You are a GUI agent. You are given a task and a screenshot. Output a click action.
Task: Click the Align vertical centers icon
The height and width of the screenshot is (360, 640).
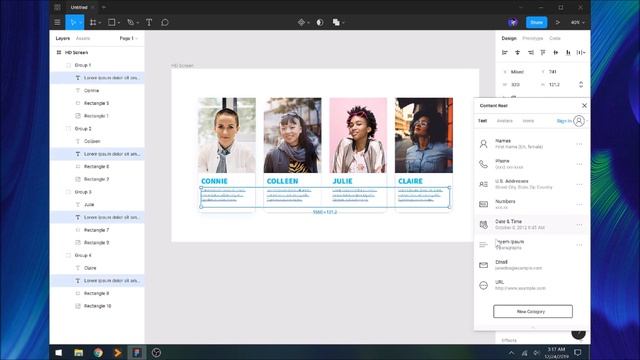(x=556, y=52)
